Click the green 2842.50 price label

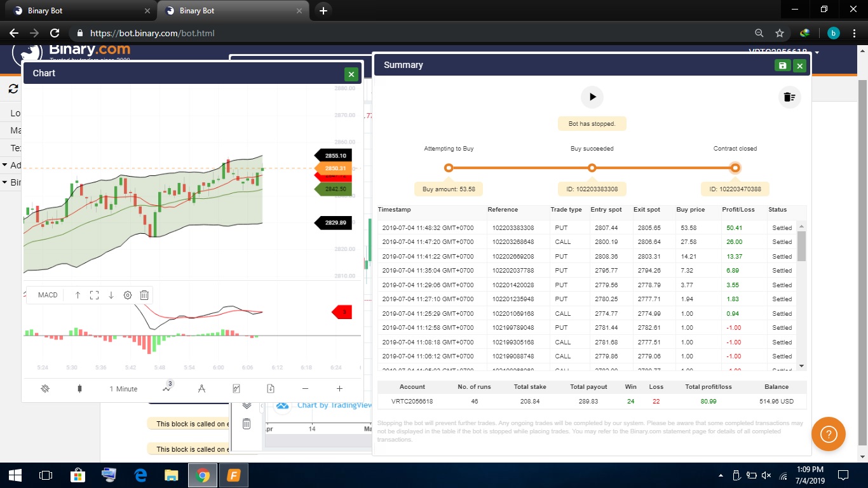pyautogui.click(x=334, y=189)
